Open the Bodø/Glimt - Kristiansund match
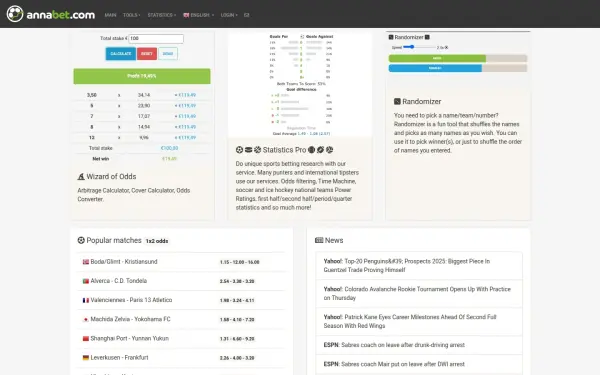600x375 pixels. click(124, 262)
